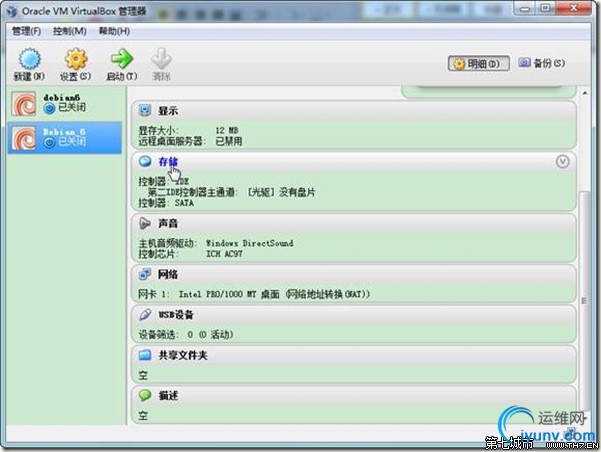Screen dimensions: 601x452
Task: Open the 控制(M) menu
Action: 69,31
